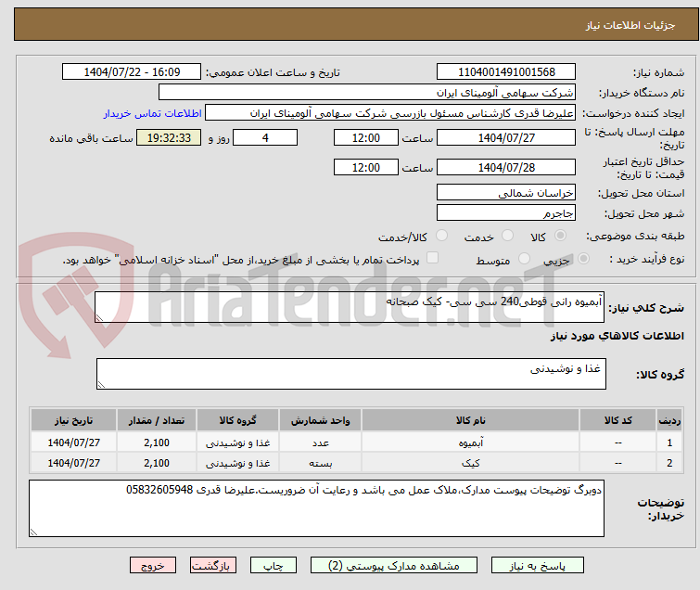Click the date 1404/07/27 in the آبمیوه row
The width and height of the screenshot is (700, 590).
tap(73, 442)
